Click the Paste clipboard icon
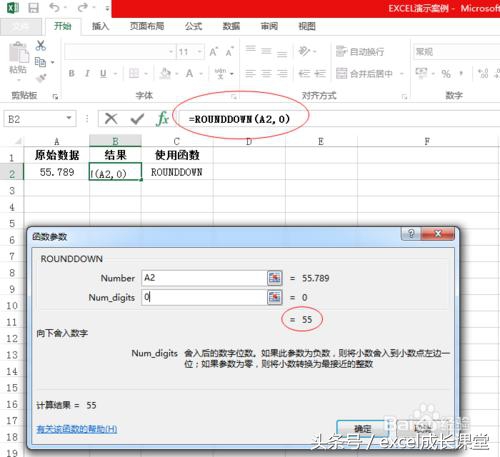Screen dimensions: 500x457 pos(18,52)
